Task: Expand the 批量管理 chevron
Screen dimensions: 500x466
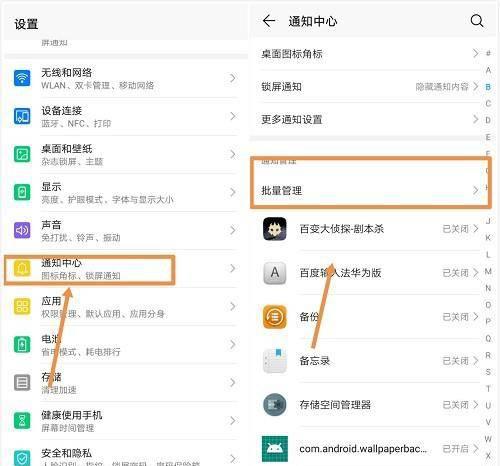Action: [475, 191]
